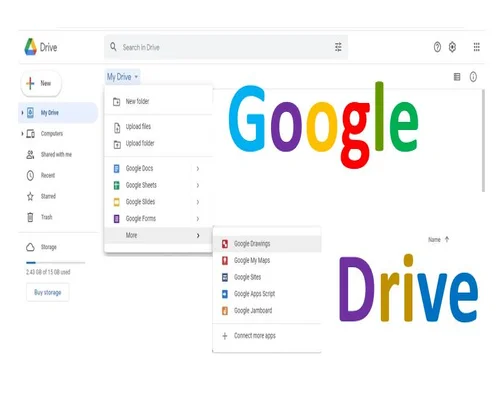Click the Starred star icon
The width and height of the screenshot is (500, 400).
[x=30, y=196]
